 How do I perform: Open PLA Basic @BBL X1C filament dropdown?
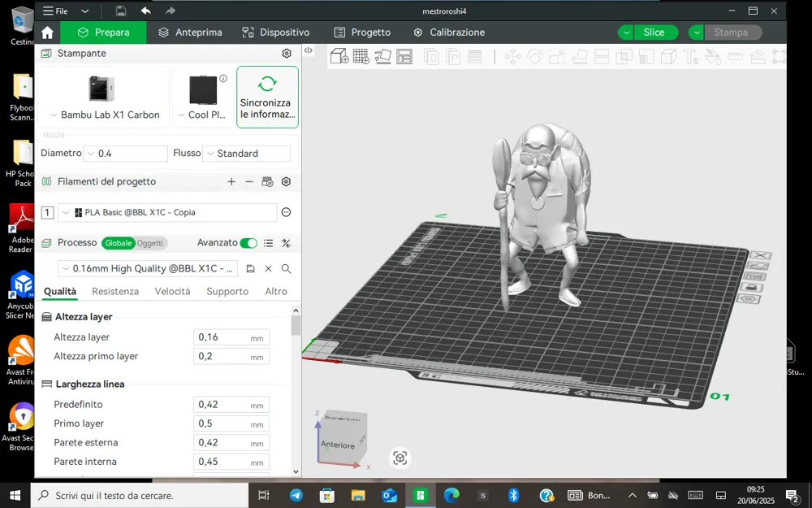pos(167,212)
